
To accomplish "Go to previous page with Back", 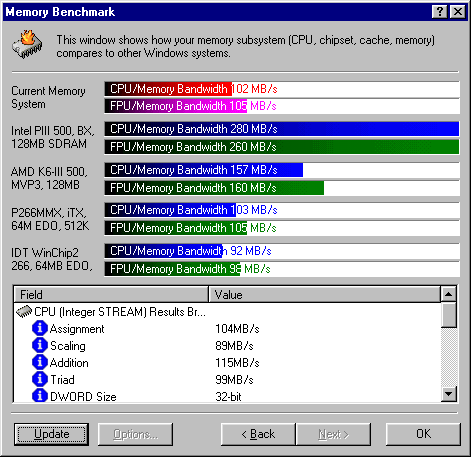I will coord(258,434).
